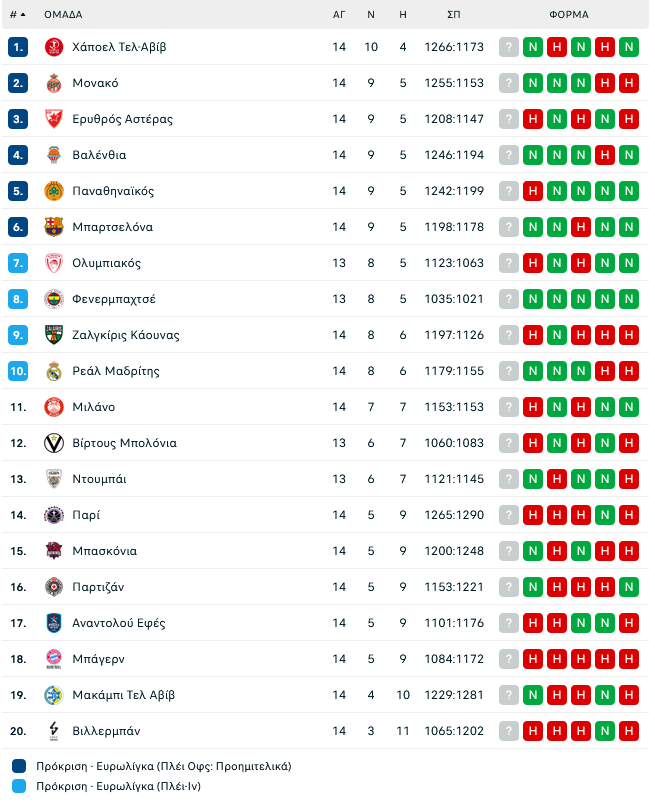Click the ΦΟΡΜΑ column header
Image resolution: width=655 pixels, height=807 pixels.
568,15
